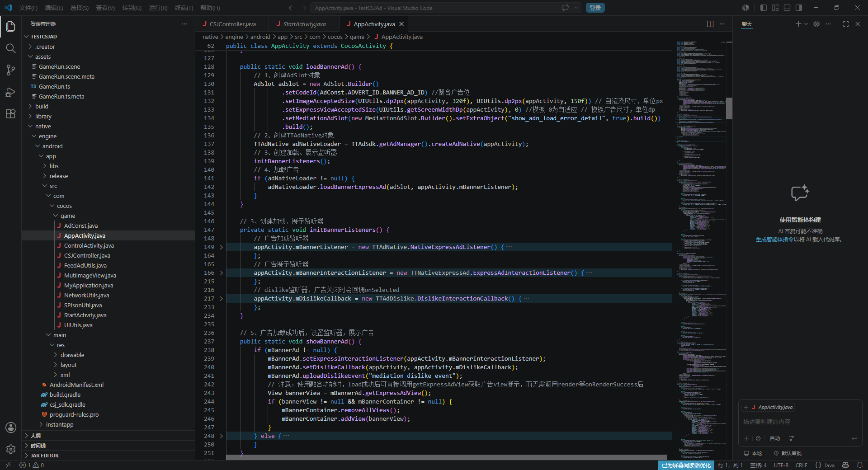Image resolution: width=868 pixels, height=470 pixels.
Task: Configure chat tools sliders icon
Action: click(x=792, y=438)
